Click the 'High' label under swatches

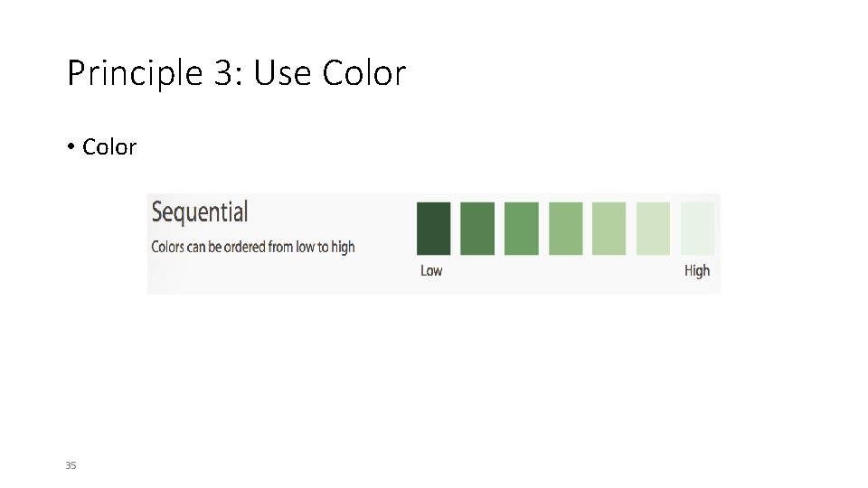pyautogui.click(x=697, y=270)
